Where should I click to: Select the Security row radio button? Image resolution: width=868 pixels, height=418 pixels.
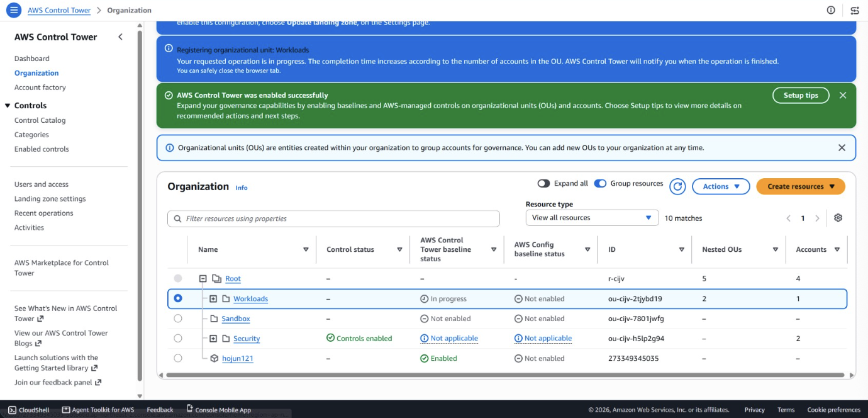178,338
